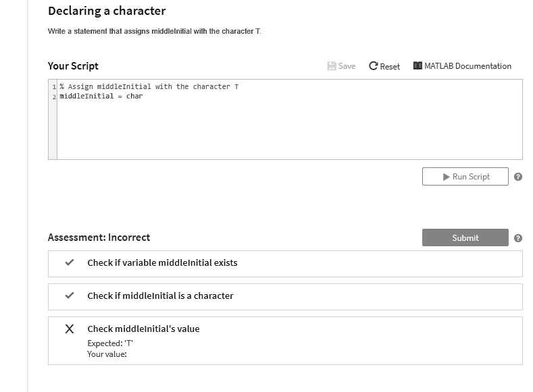
Task: Open MATLAB Documentation book icon
Action: pos(417,65)
